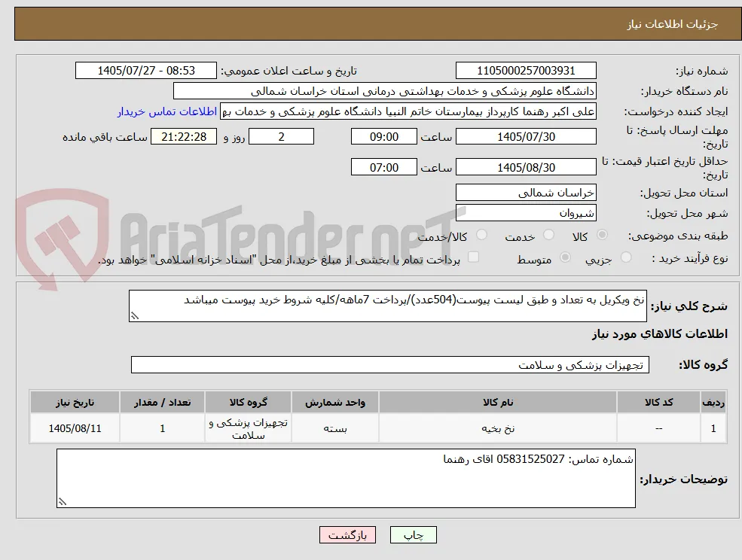Click the remaining time countdown 21:22:28
Image resolution: width=742 pixels, height=560 pixels.
pyautogui.click(x=184, y=137)
